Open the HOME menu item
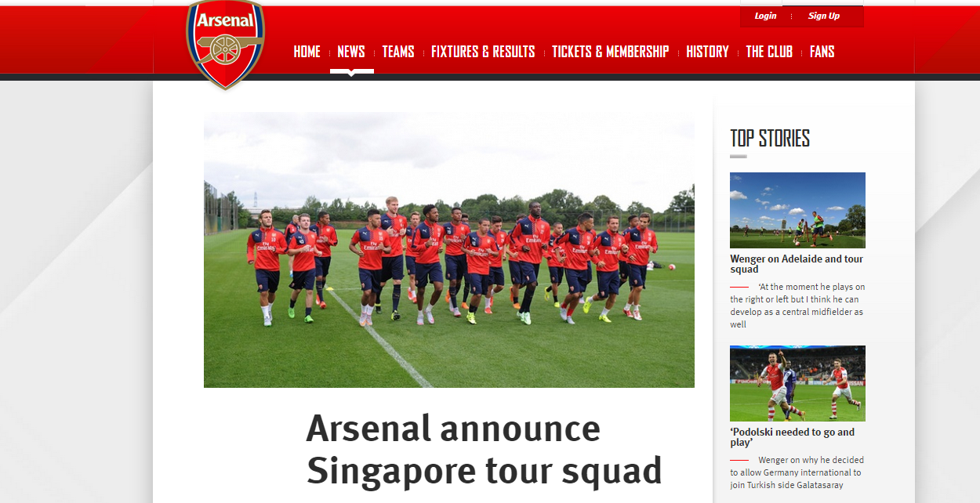 pos(307,52)
